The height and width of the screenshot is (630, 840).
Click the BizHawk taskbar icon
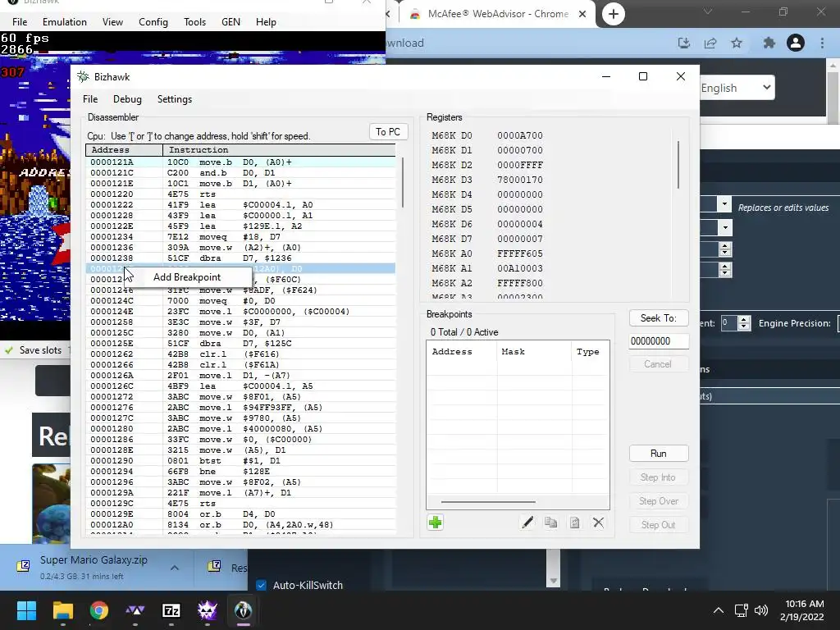[x=243, y=610]
